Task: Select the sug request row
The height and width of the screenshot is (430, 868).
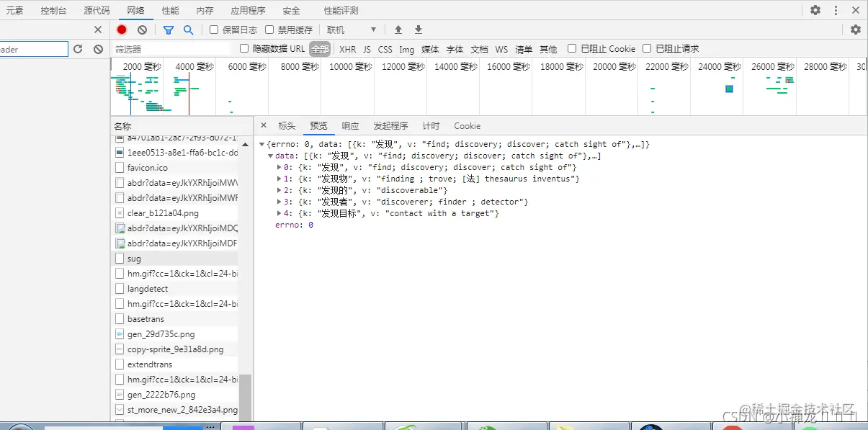Action: pyautogui.click(x=174, y=259)
